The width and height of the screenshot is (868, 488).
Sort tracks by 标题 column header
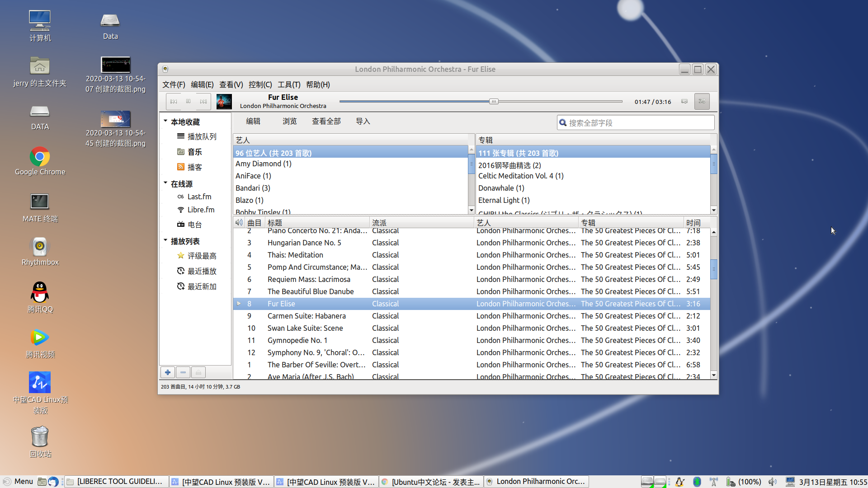click(x=317, y=223)
